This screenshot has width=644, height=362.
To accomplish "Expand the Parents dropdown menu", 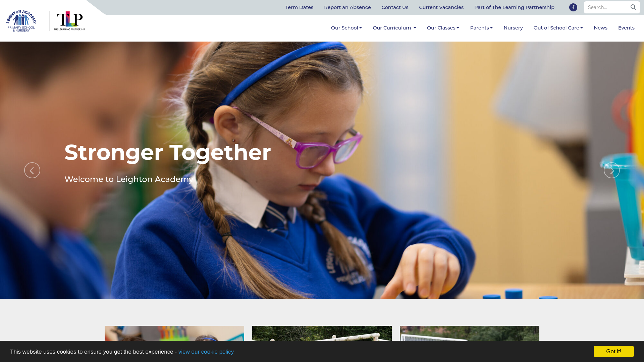I will [481, 28].
